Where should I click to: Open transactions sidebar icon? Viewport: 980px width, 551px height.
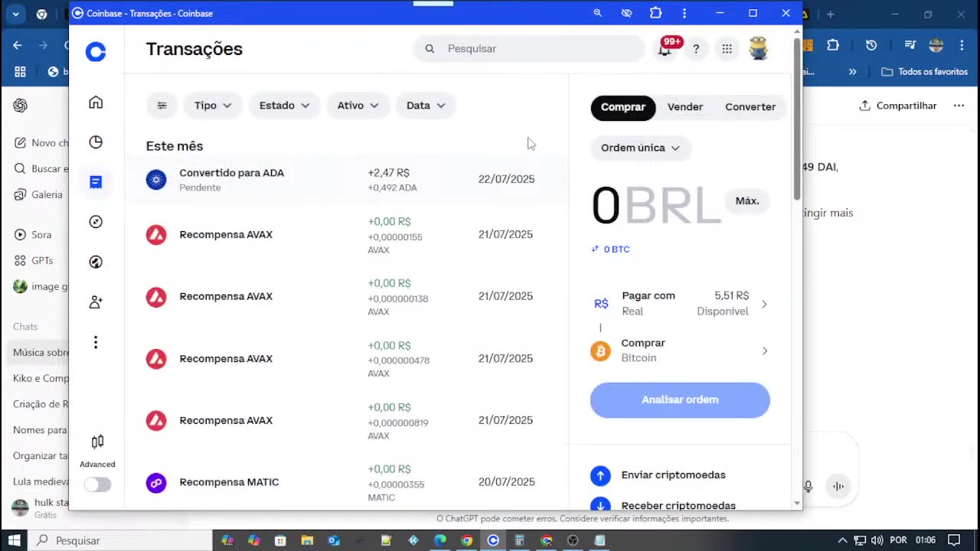click(96, 182)
